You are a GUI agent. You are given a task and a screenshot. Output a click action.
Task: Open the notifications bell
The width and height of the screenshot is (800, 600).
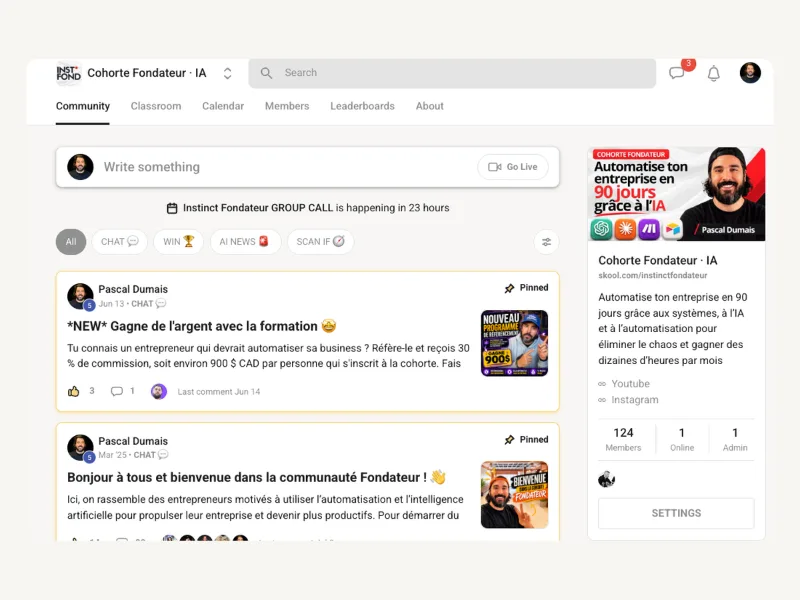point(714,73)
